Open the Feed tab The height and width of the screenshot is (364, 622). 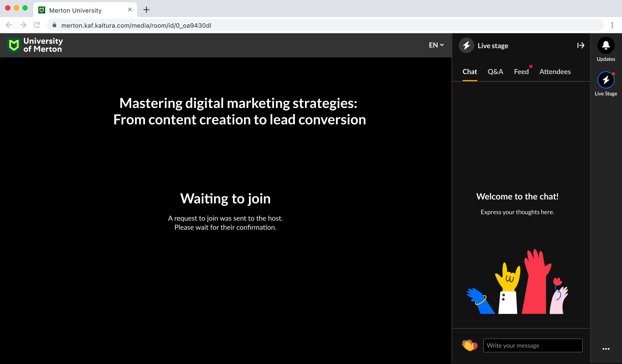click(x=521, y=72)
